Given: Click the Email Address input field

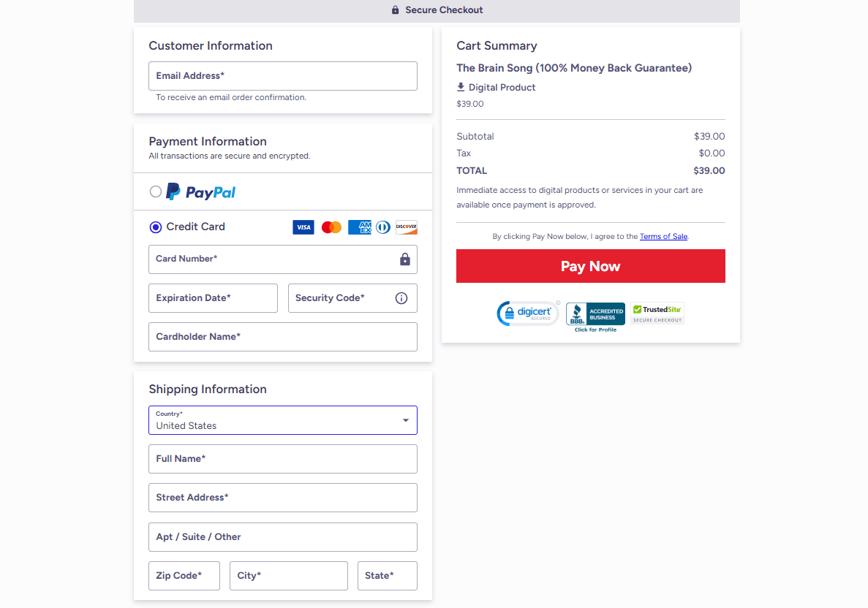Looking at the screenshot, I should tap(282, 75).
